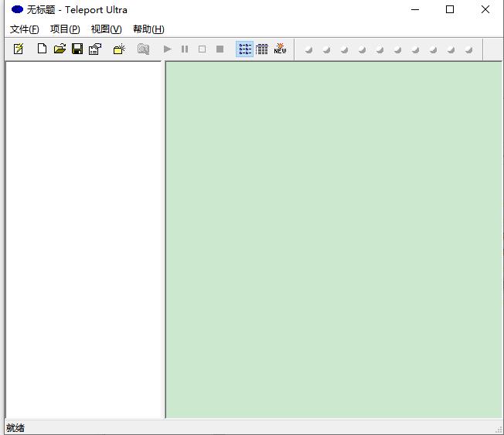
Task: Switch to the tree outline view
Action: [245, 49]
